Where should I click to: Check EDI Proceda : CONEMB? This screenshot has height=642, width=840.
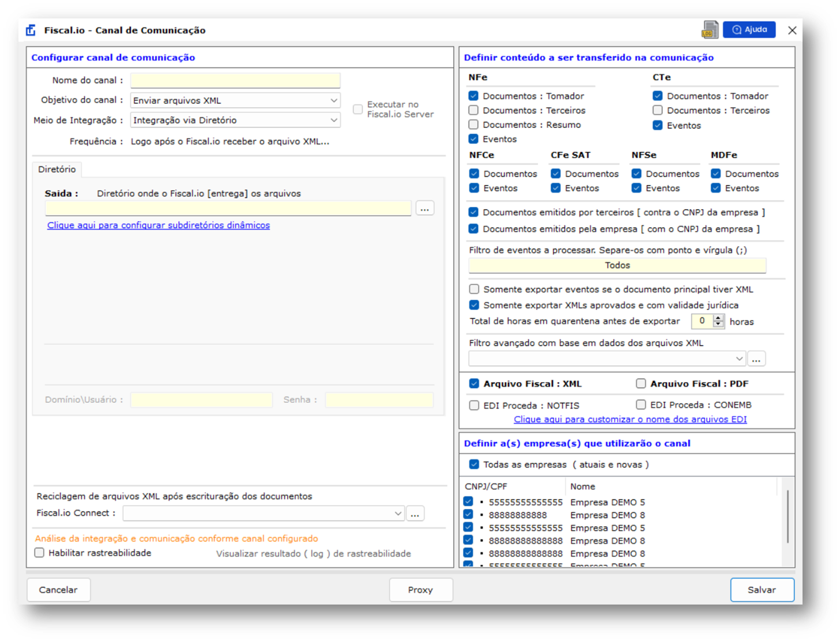(x=641, y=405)
